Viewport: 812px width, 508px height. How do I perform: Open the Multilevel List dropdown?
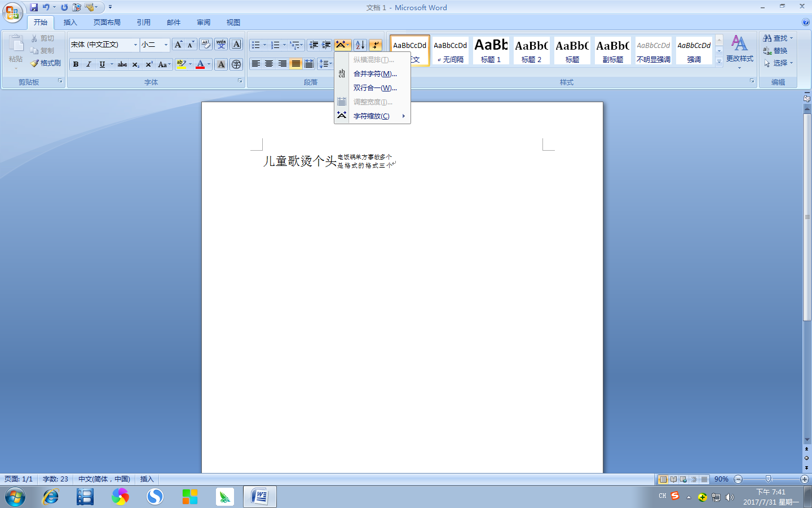pos(297,45)
